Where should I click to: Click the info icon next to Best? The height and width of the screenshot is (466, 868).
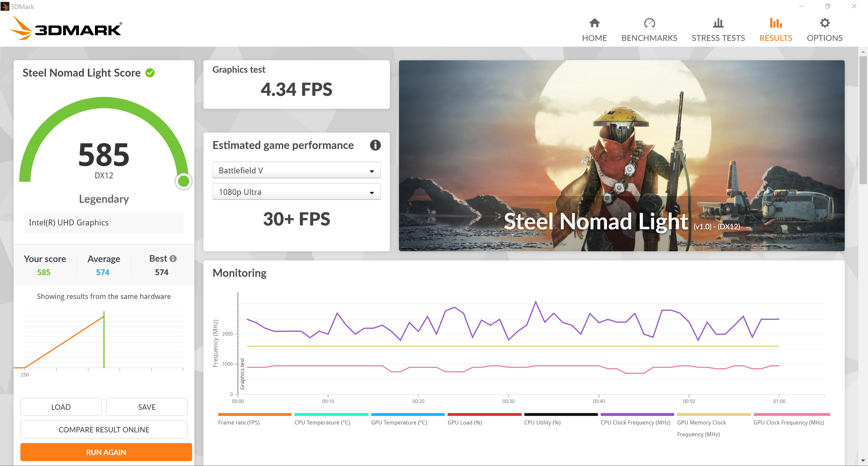point(173,259)
